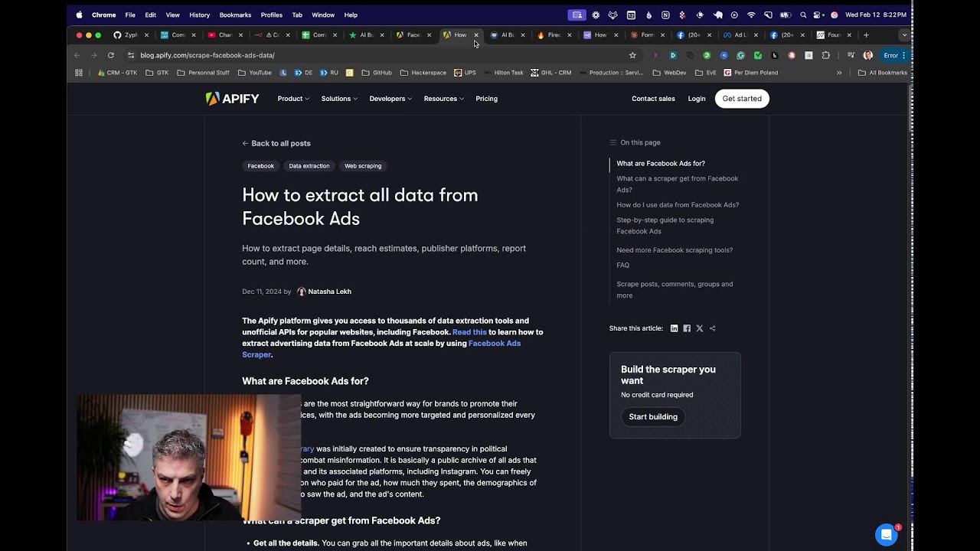This screenshot has width=980, height=551.
Task: Click Contact sales
Action: tap(653, 99)
